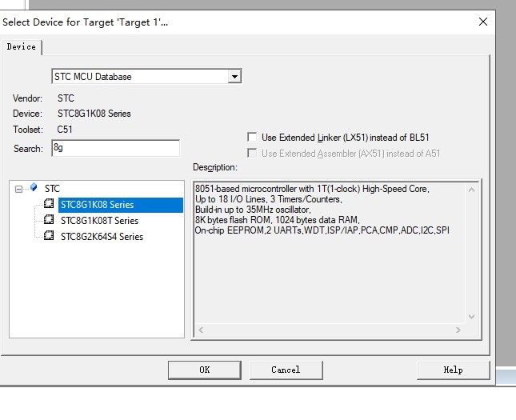Select STC8G2K64S4 Series in device tree
This screenshot has height=420, width=516.
coord(102,237)
